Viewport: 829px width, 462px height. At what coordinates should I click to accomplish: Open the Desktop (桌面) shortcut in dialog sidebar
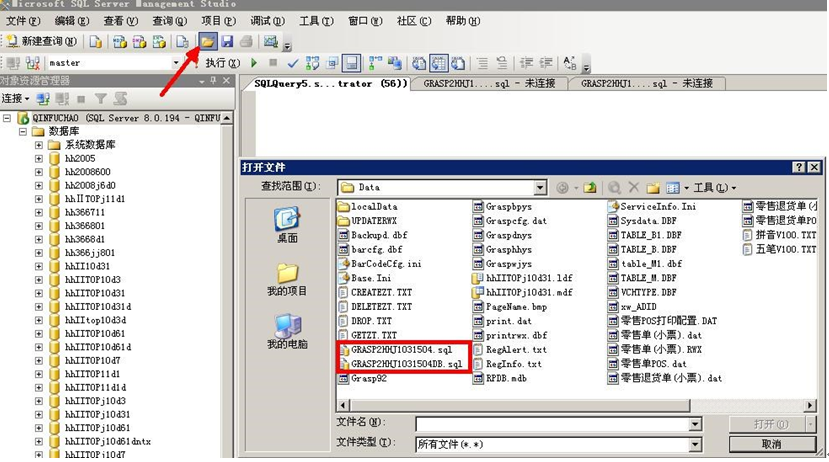[x=288, y=224]
